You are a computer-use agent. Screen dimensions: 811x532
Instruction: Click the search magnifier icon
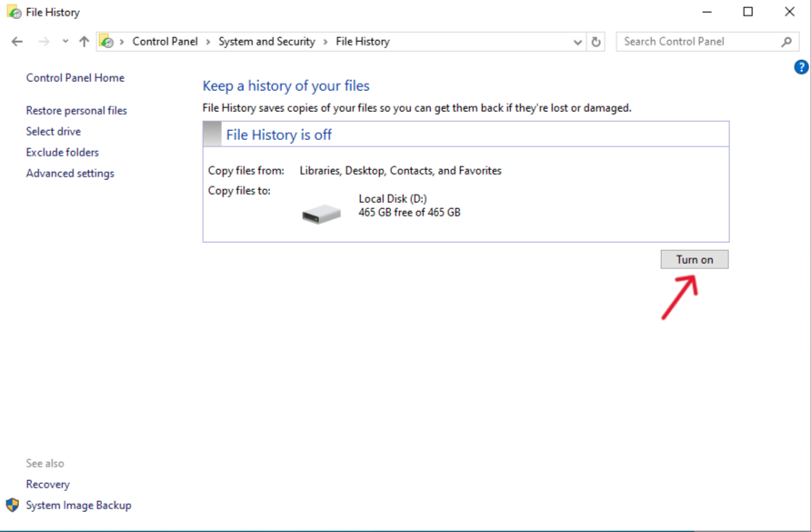tap(786, 41)
